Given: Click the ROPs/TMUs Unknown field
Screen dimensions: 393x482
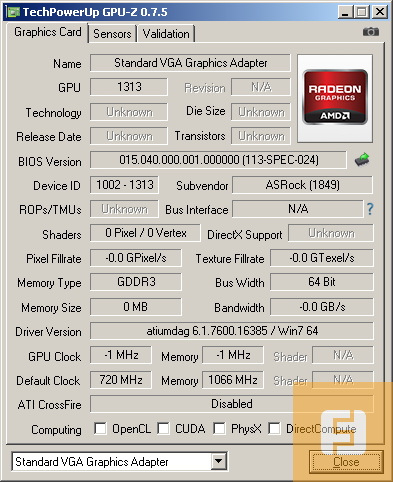Looking at the screenshot, I should coord(124,209).
